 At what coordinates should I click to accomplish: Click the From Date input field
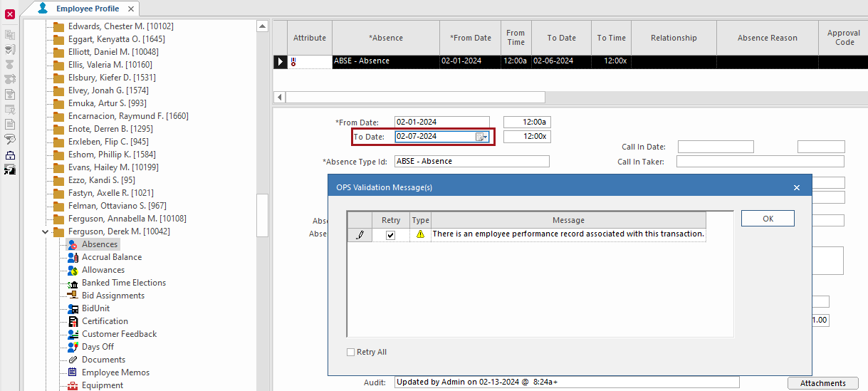click(x=443, y=122)
